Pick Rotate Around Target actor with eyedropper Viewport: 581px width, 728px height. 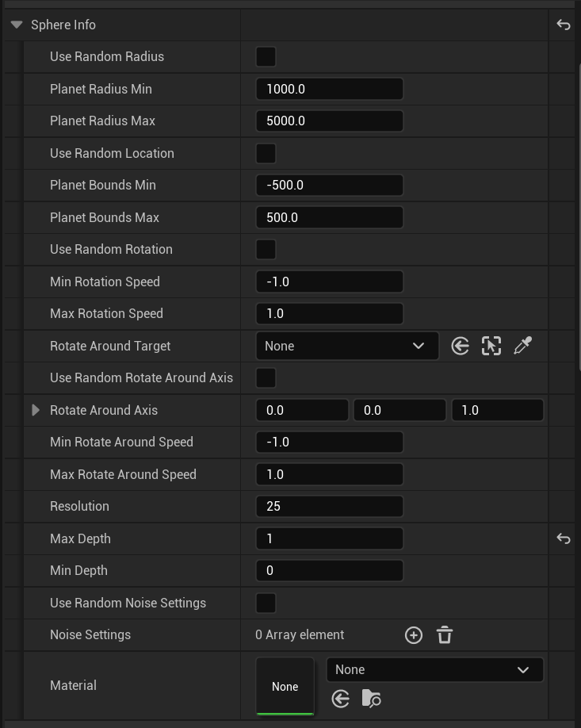click(522, 346)
